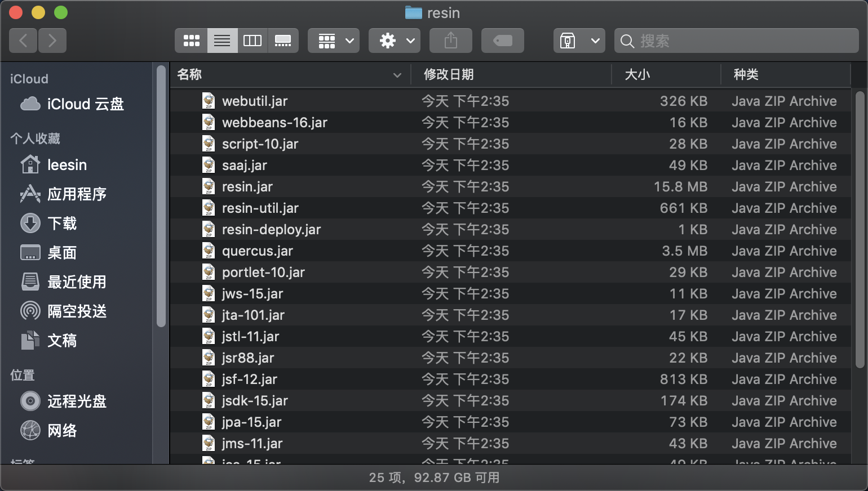This screenshot has width=868, height=491.
Task: Select the jsdk-15.jar file name
Action: coord(255,401)
